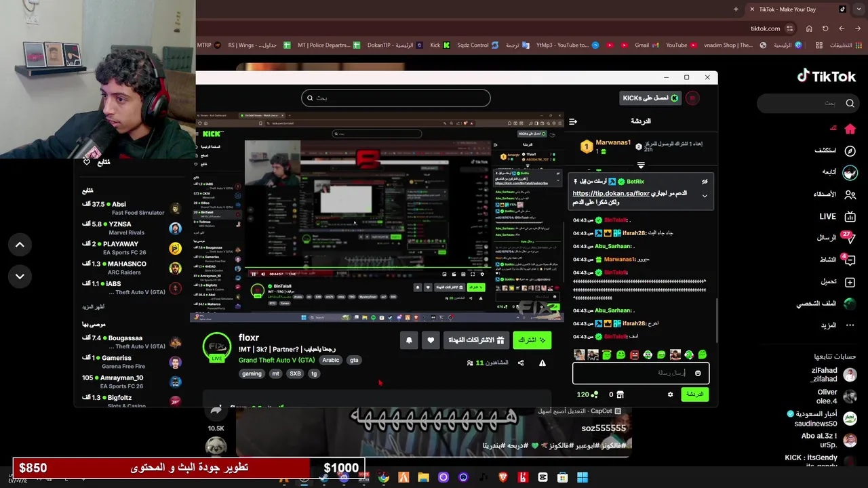The height and width of the screenshot is (488, 868).
Task: Open Brave browser from taskbar
Action: [503, 478]
